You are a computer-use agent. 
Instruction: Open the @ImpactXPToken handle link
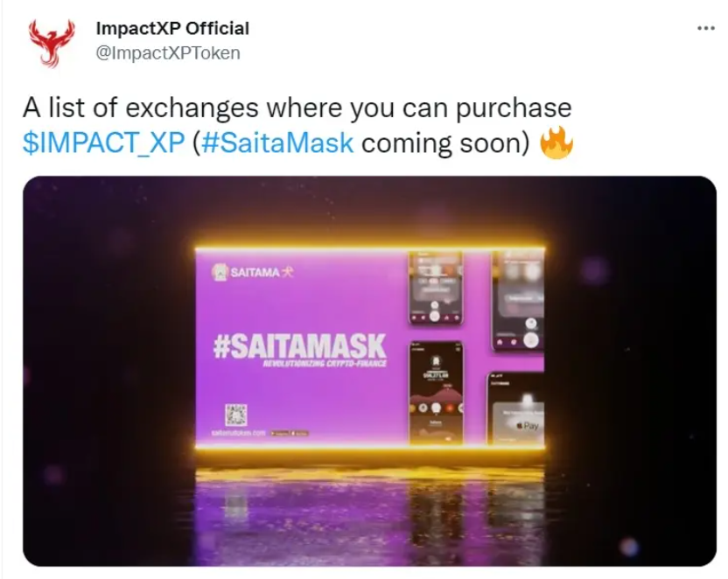(168, 52)
